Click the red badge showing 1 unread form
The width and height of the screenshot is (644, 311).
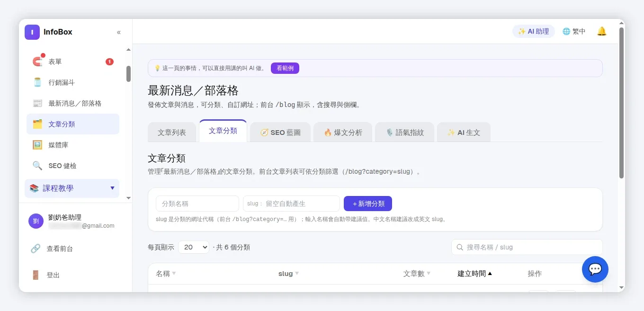point(109,62)
